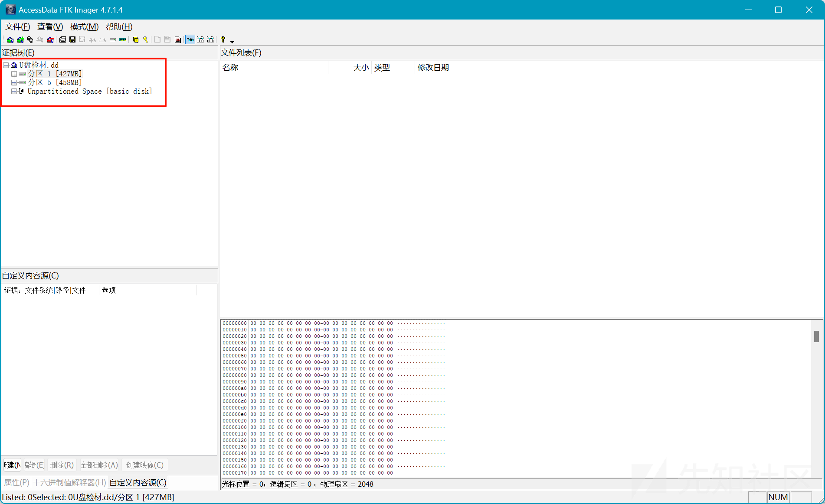Click hex row at offset 00000000
The image size is (825, 504).
(x=334, y=323)
